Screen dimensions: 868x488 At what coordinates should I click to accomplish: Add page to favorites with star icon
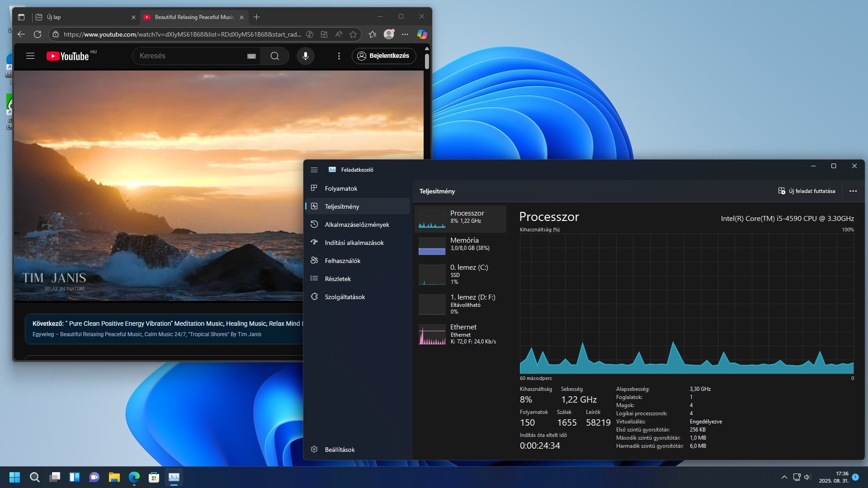[353, 34]
